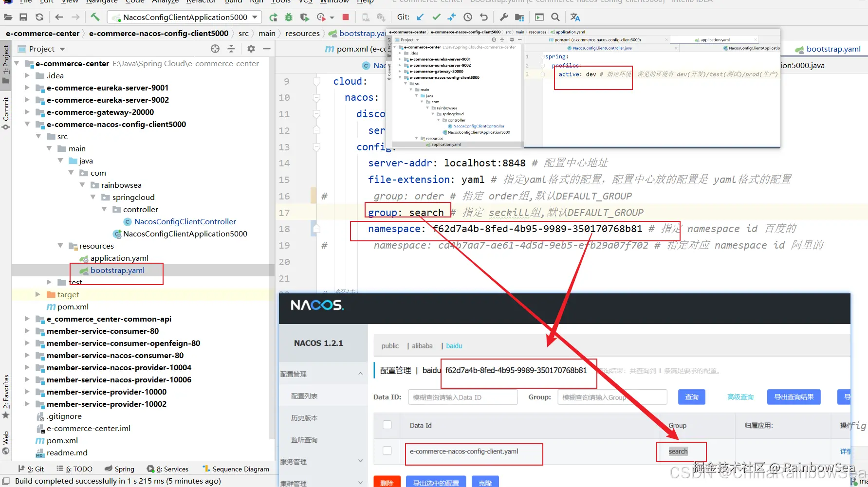Open Settings with the wrench icon
This screenshot has height=487, width=868.
pyautogui.click(x=504, y=18)
